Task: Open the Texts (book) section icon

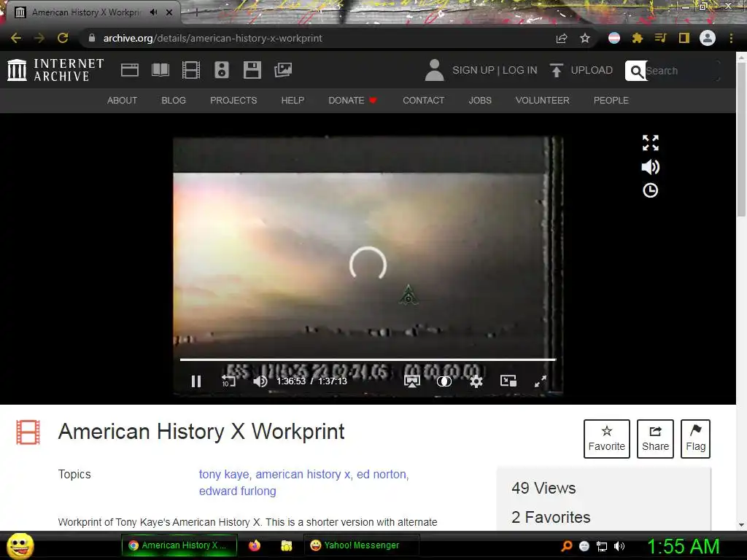Action: (x=160, y=70)
